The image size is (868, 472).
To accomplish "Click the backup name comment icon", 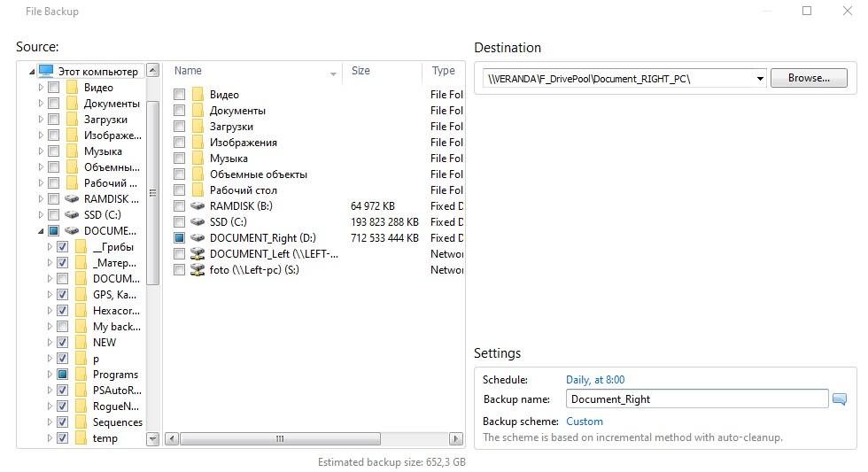I will pyautogui.click(x=840, y=399).
